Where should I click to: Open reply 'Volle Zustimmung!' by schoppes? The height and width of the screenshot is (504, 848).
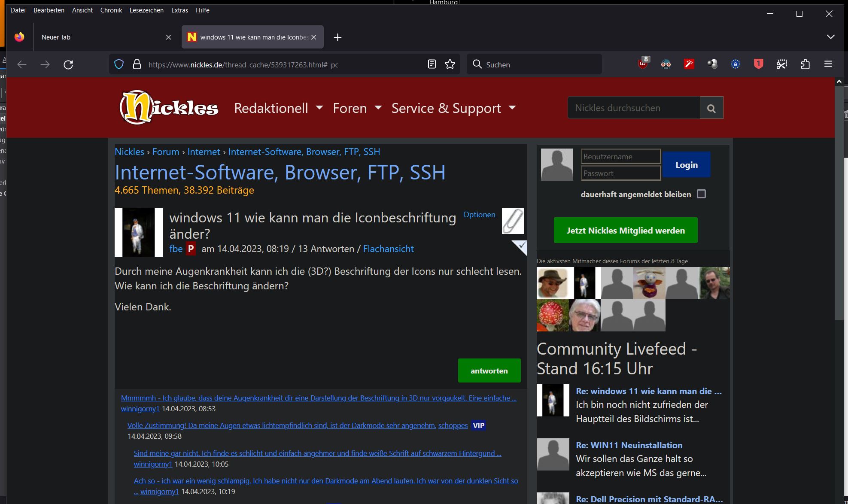(282, 425)
